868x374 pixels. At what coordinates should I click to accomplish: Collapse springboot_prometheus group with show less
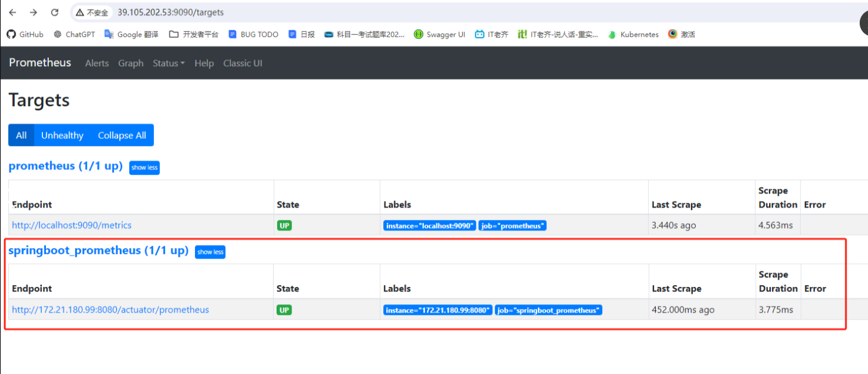(x=210, y=252)
